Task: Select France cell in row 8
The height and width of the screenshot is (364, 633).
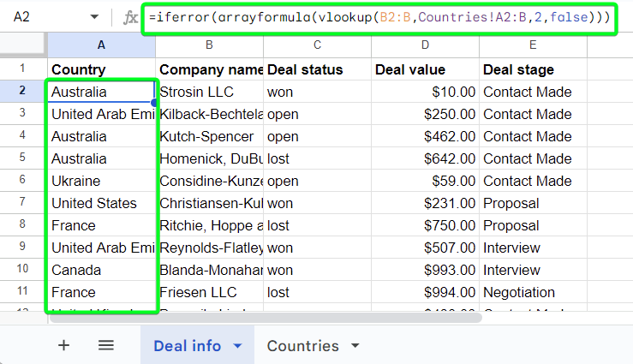Action: (x=101, y=225)
